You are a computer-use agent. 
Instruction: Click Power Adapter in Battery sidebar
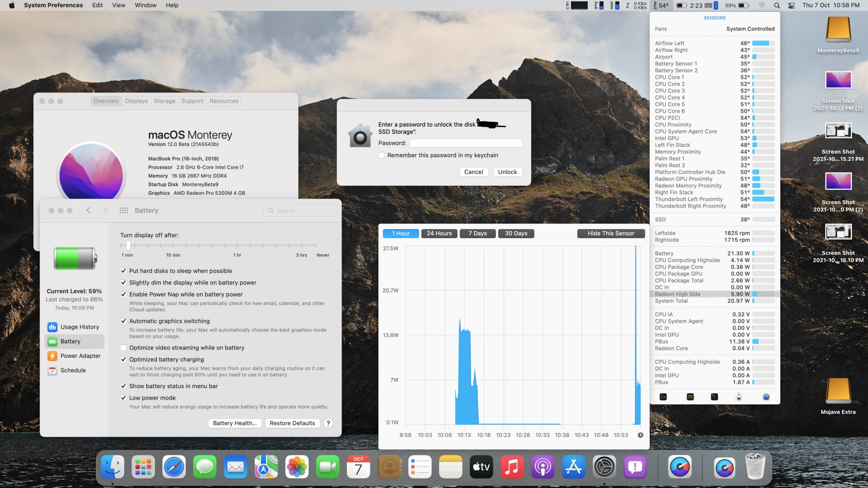80,356
